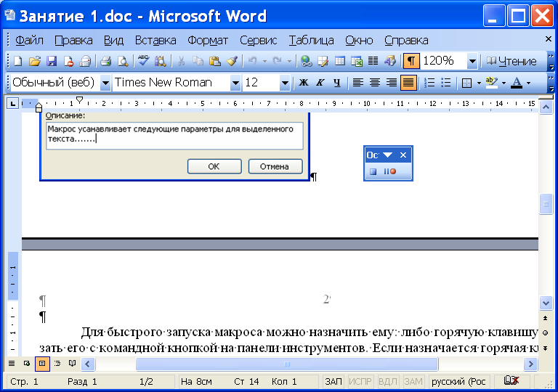Image resolution: width=558 pixels, height=392 pixels.
Task: Click the Paste clipboard icon
Action: point(214,61)
